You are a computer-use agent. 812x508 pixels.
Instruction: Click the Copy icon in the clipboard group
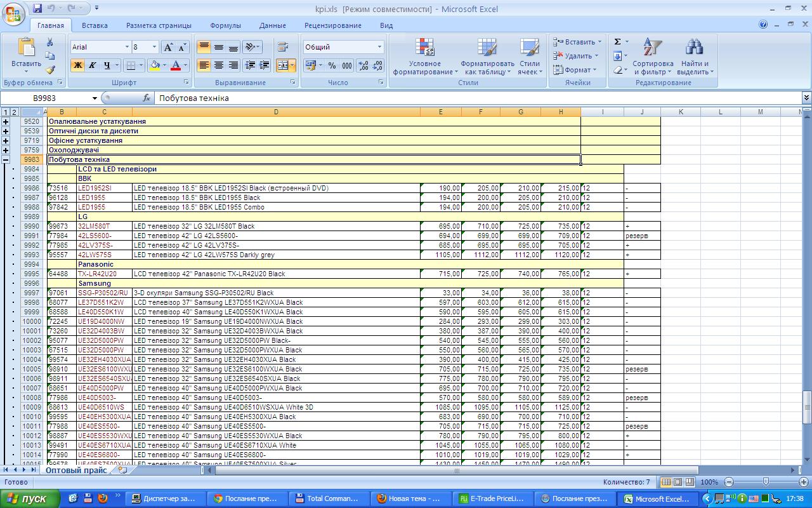coord(50,56)
